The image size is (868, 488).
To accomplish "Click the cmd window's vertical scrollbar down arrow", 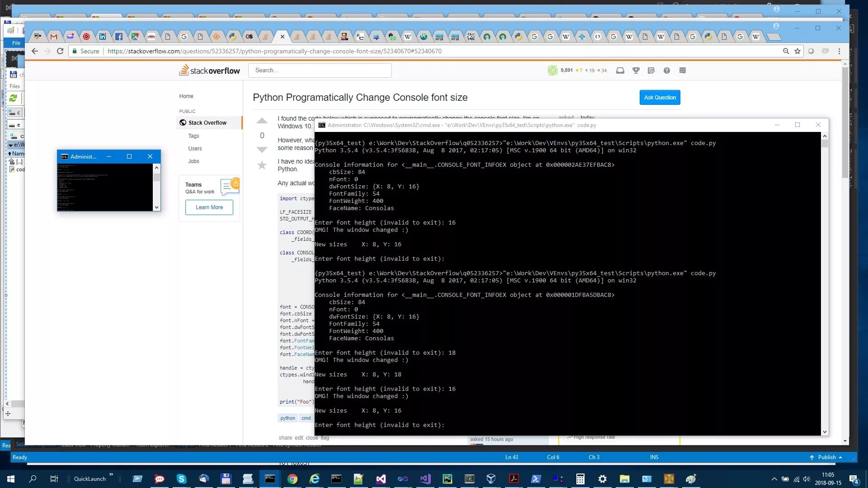I will pyautogui.click(x=825, y=432).
